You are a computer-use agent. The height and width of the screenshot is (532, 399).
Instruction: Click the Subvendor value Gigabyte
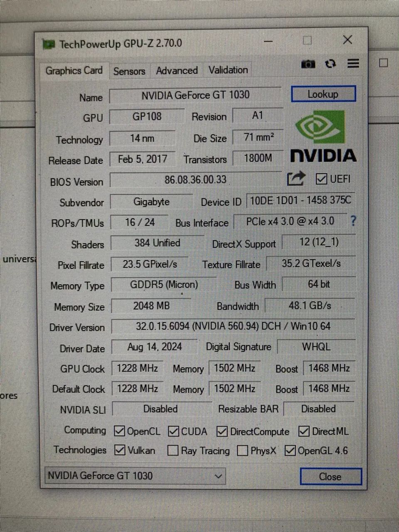pos(151,202)
